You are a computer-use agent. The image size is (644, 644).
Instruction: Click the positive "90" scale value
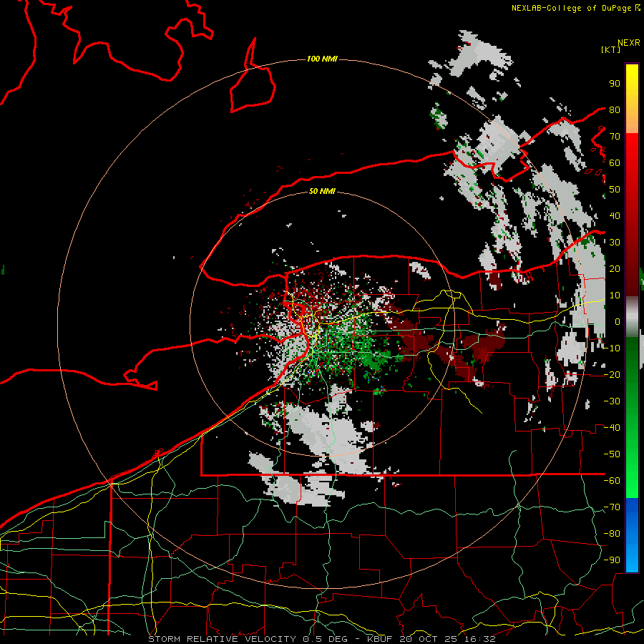point(615,84)
